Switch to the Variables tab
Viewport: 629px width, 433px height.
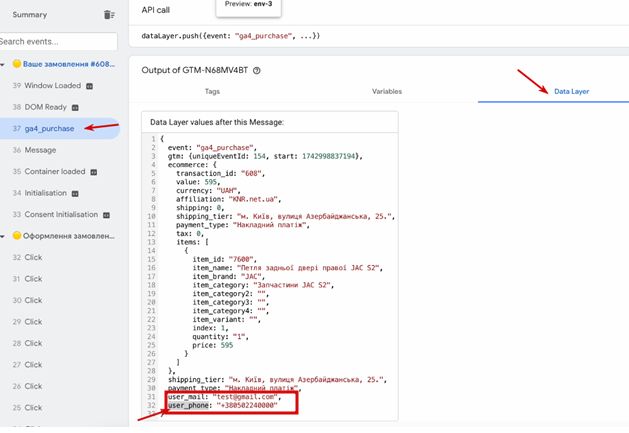point(387,91)
